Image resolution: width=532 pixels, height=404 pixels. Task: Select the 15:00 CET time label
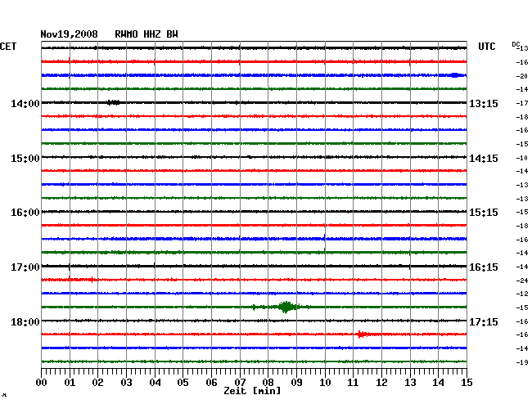(25, 159)
